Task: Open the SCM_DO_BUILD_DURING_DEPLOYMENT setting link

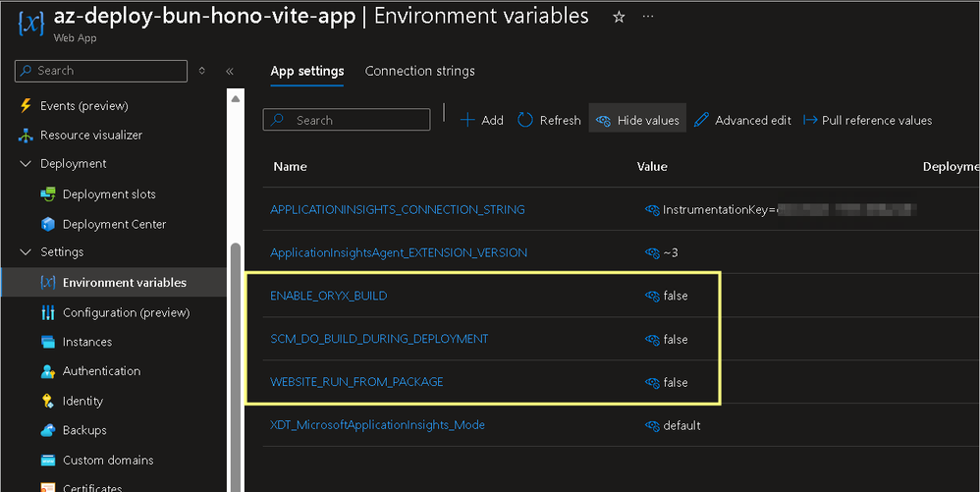Action: [x=379, y=339]
